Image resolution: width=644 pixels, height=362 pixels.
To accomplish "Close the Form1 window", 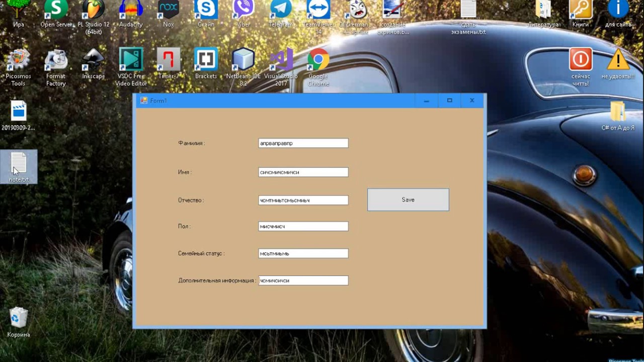I will 472,101.
